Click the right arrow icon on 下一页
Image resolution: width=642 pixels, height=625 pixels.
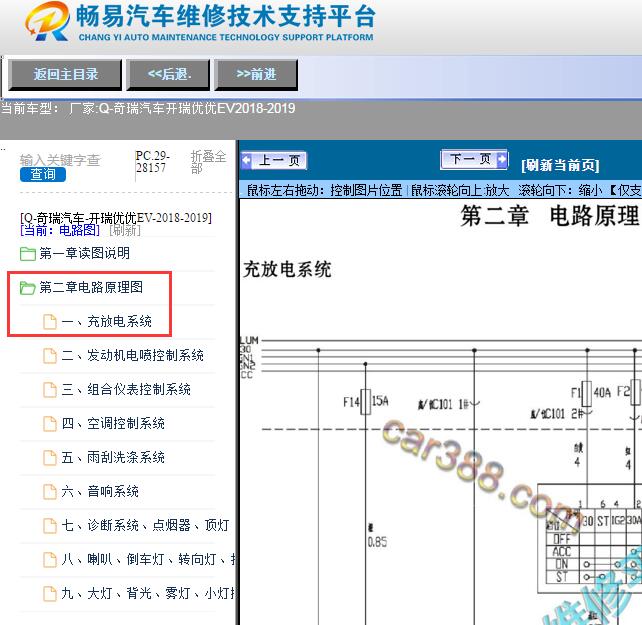coord(502,159)
